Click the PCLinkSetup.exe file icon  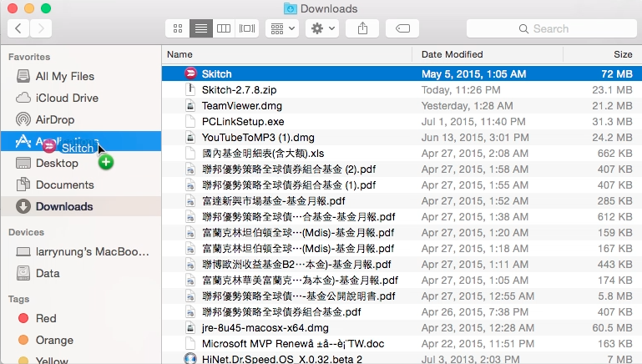click(x=190, y=122)
